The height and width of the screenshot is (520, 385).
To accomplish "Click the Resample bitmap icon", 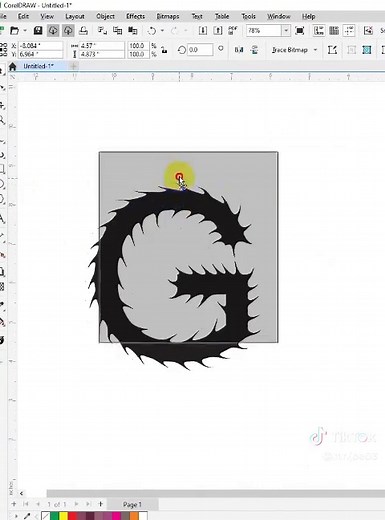I will pos(367,50).
